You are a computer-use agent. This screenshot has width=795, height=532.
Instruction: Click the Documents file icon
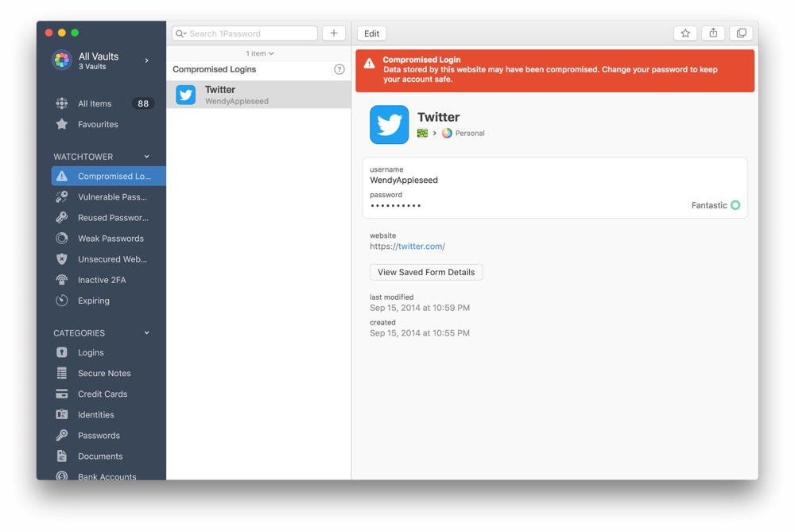(x=62, y=456)
